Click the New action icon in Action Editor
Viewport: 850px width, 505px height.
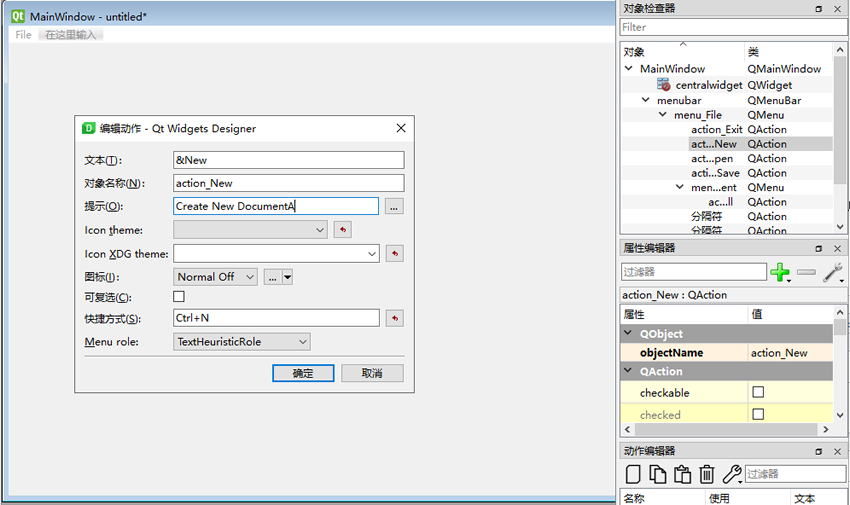coord(633,474)
